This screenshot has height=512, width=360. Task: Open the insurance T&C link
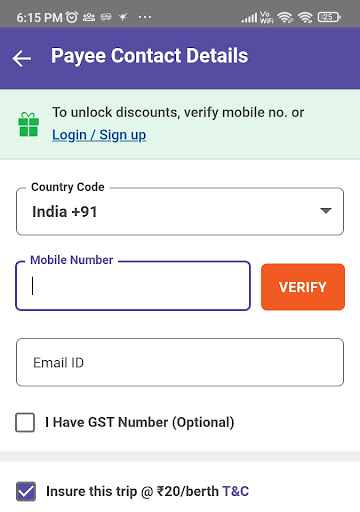point(236,491)
